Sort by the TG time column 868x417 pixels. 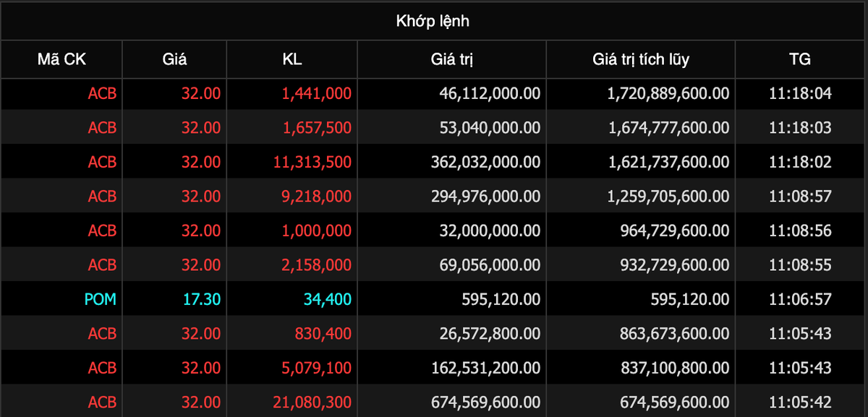(801, 59)
